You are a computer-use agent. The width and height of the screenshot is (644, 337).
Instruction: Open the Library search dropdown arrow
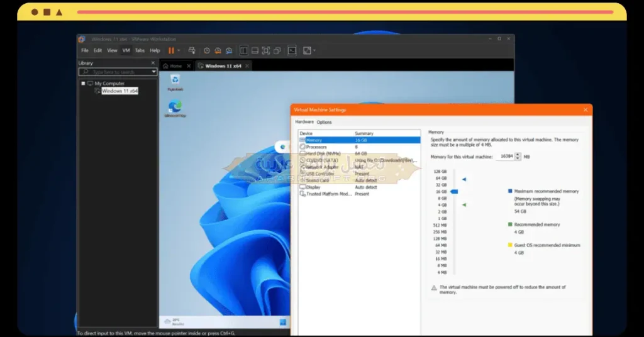point(153,72)
